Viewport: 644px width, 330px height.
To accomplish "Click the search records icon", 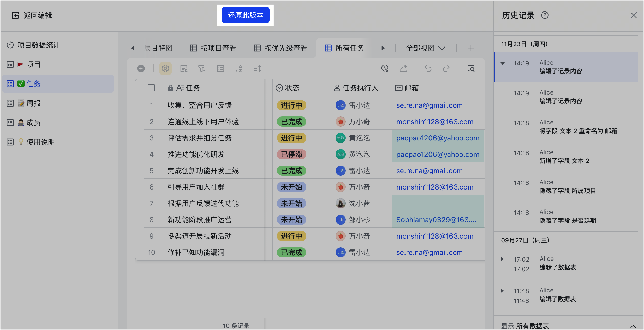I will point(471,68).
